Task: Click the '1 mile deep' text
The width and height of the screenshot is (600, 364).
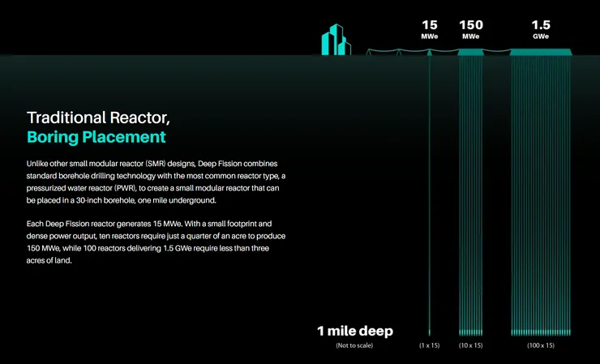Action: click(x=355, y=331)
